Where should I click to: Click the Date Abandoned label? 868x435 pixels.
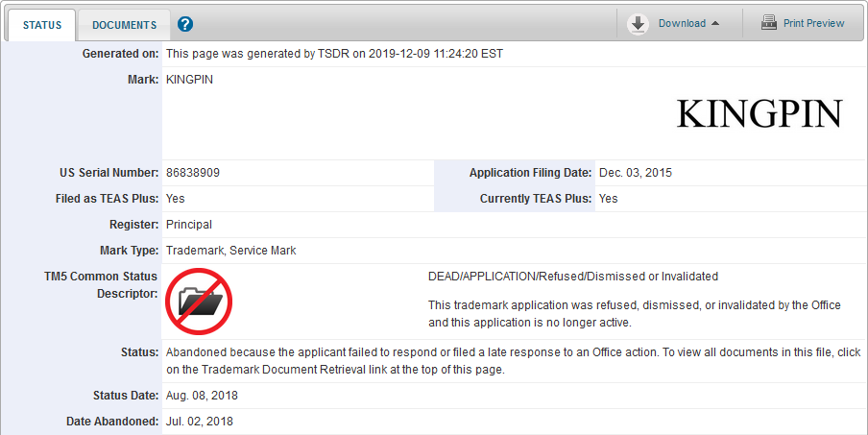112,422
